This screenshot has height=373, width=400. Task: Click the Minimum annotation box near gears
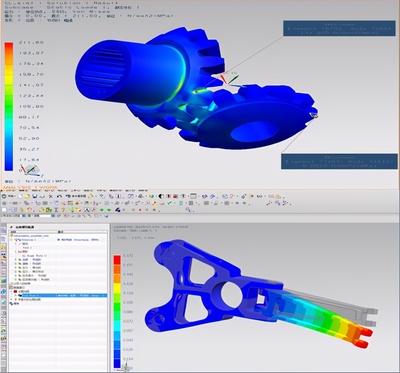point(339,161)
